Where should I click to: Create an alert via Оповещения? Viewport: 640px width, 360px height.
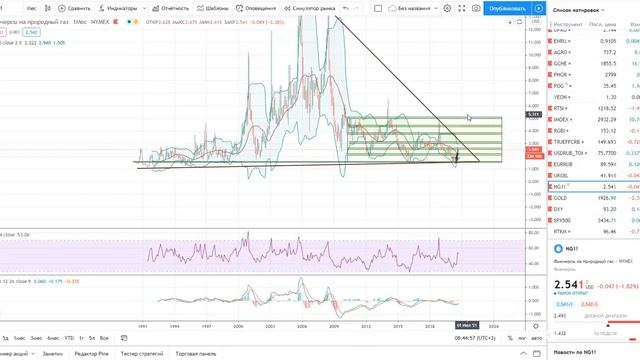pos(256,8)
